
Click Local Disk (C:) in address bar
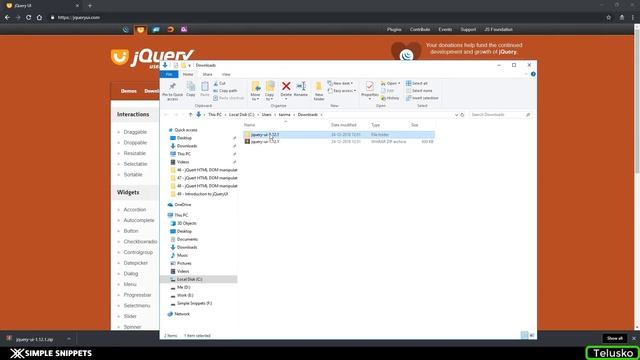point(241,115)
